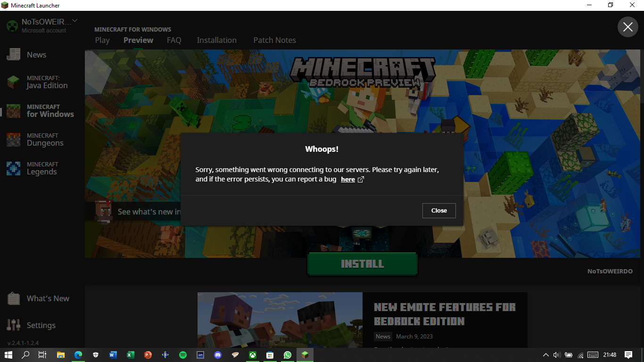Open the FAQ tab
Screen dimensions: 644x362
174,40
